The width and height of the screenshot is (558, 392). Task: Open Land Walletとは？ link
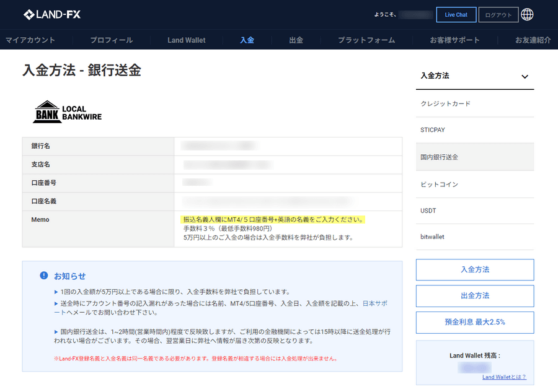click(x=504, y=377)
